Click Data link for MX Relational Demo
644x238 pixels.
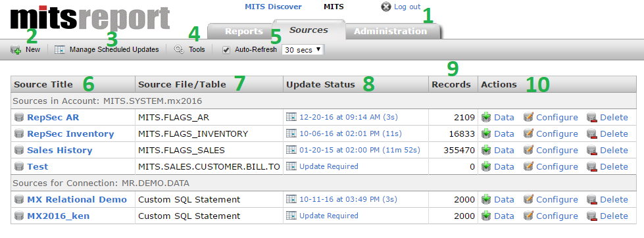click(x=504, y=199)
